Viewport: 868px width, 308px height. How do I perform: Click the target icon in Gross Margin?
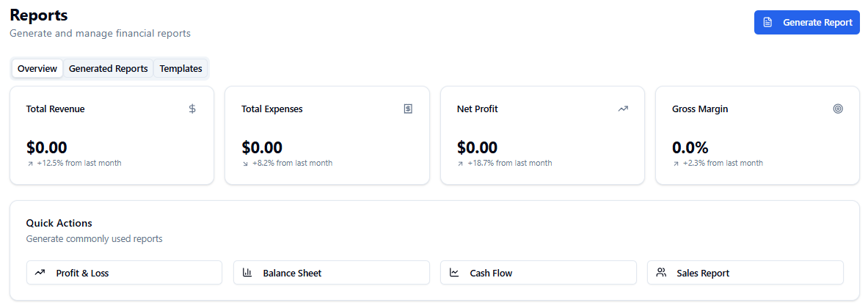pyautogui.click(x=838, y=109)
